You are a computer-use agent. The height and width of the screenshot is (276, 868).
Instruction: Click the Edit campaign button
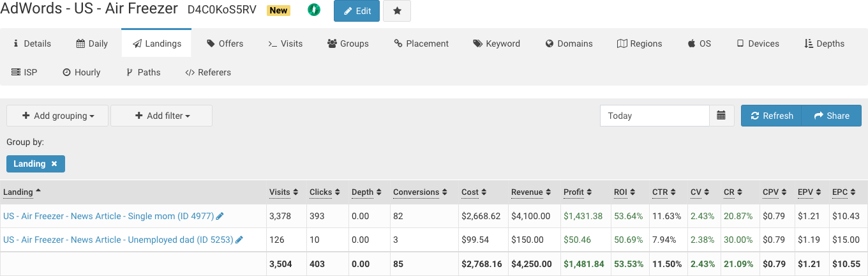click(x=357, y=11)
